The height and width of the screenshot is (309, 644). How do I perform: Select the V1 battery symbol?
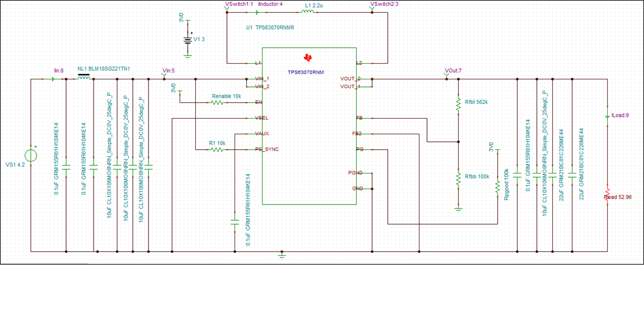point(188,40)
